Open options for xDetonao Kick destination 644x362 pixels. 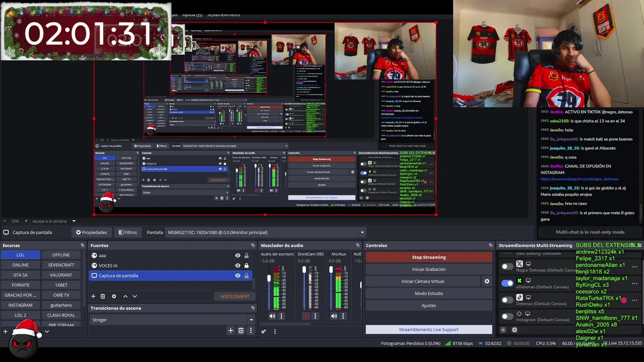pyautogui.click(x=634, y=284)
